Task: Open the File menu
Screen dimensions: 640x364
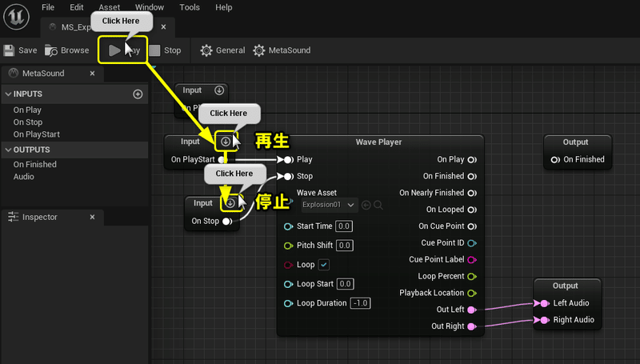Action: [48, 7]
